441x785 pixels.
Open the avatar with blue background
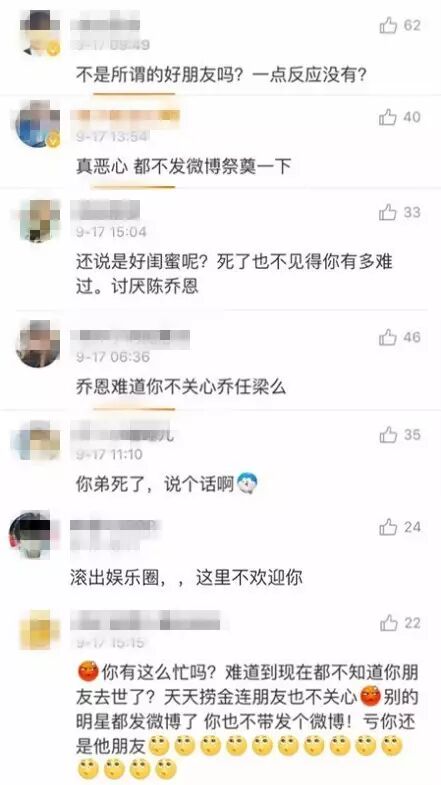38,124
